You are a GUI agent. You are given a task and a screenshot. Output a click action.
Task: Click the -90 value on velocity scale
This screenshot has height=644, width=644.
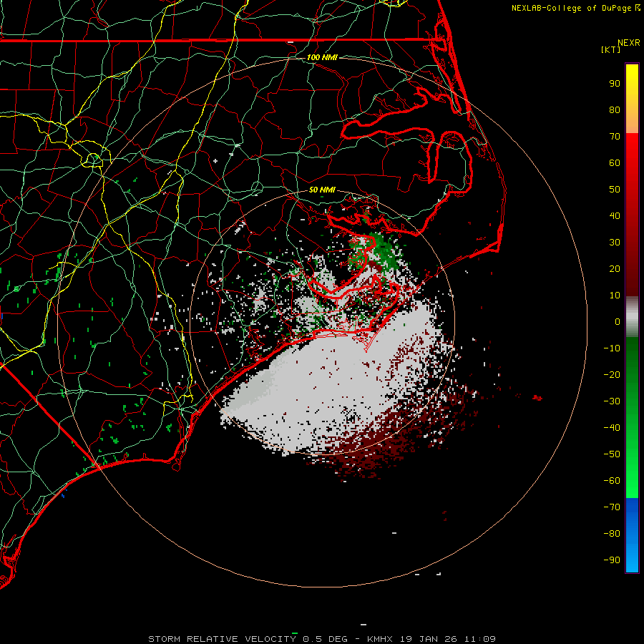pos(612,560)
